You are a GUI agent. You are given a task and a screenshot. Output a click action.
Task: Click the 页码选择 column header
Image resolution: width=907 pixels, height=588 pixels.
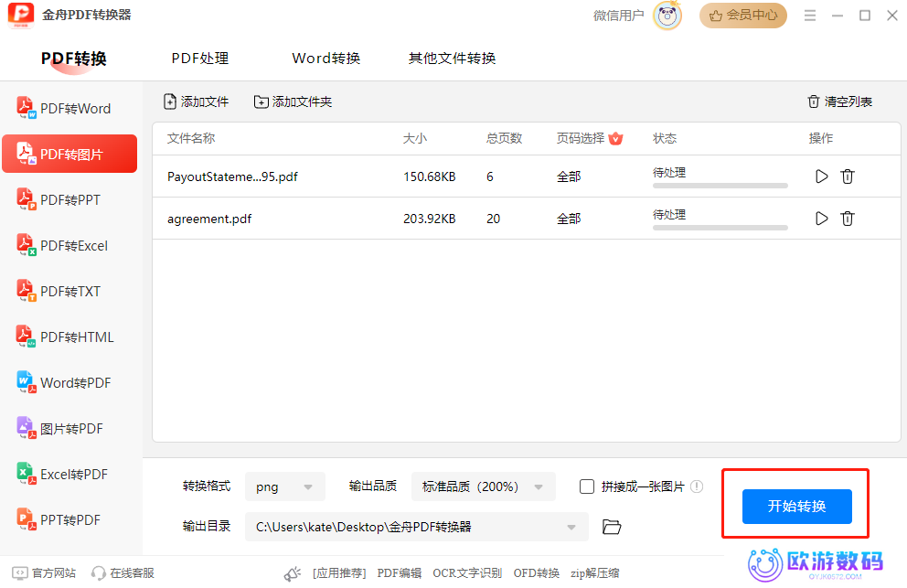581,138
